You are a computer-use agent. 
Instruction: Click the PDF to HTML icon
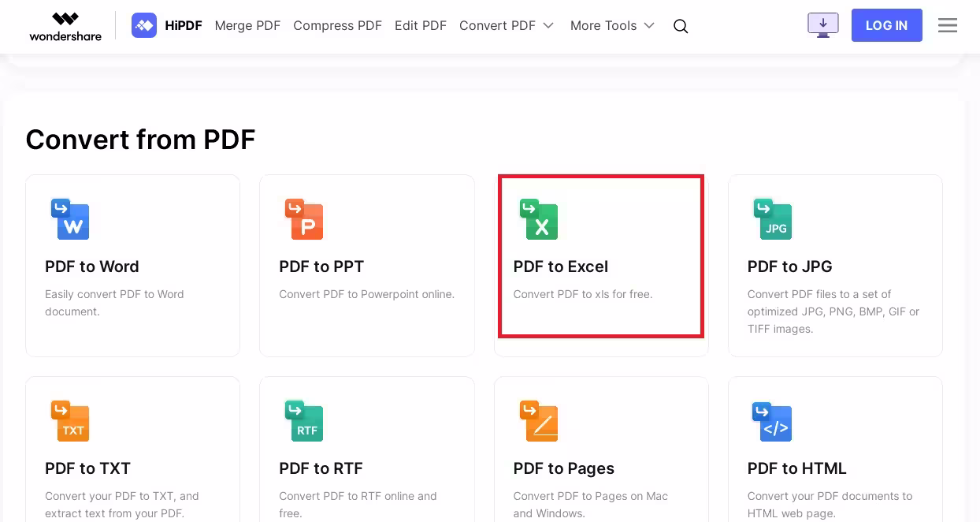coord(772,421)
